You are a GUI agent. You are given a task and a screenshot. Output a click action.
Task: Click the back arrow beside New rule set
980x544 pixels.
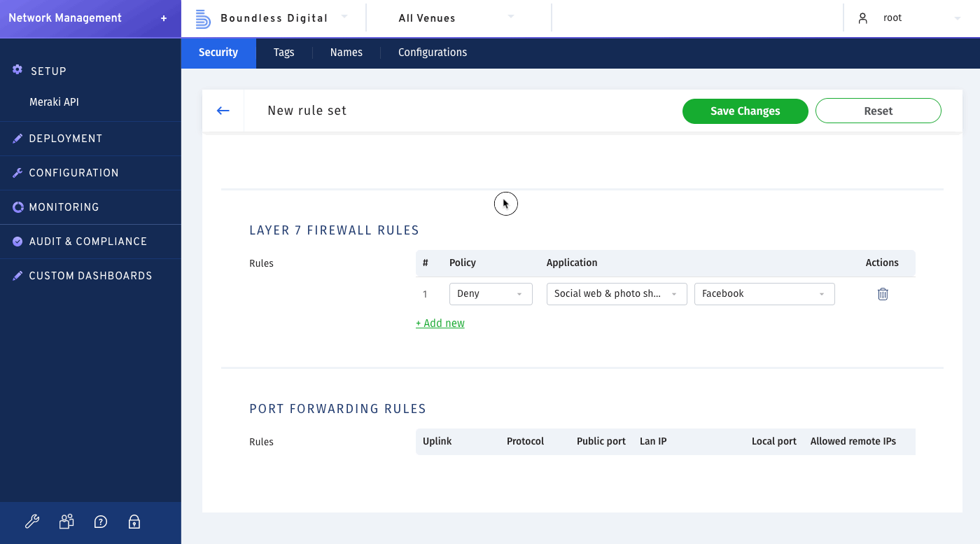point(223,111)
